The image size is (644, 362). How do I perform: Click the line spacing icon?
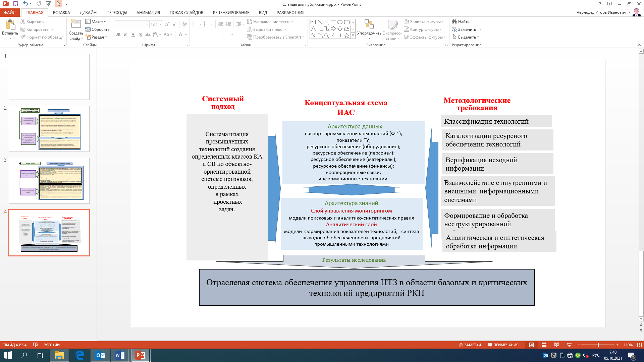(238, 24)
